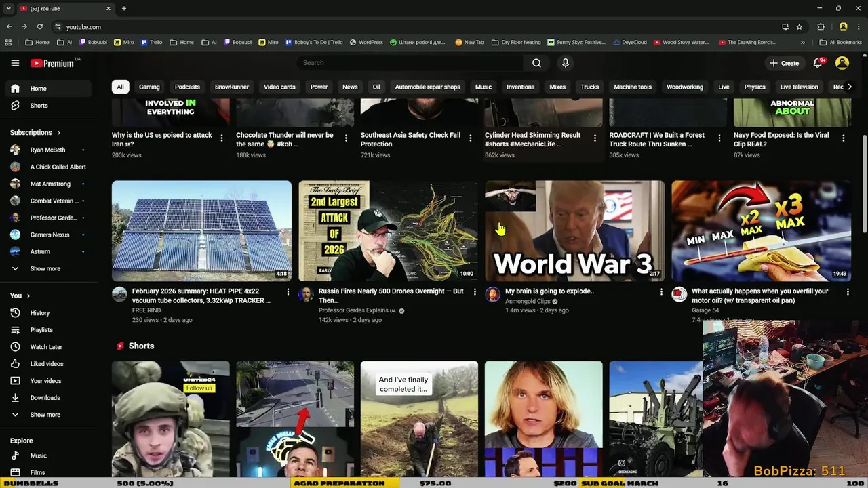This screenshot has height=488, width=868.
Task: Play the solar collectors thumbnail video
Action: (201, 230)
